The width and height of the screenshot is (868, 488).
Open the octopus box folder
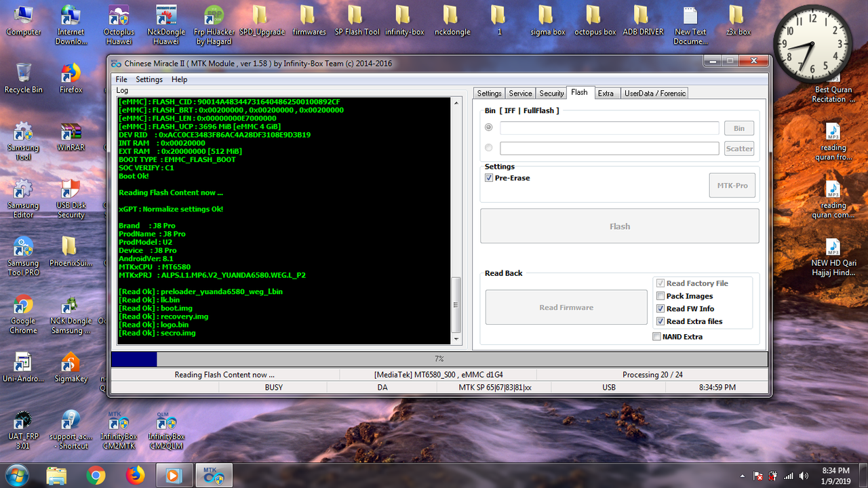[595, 21]
